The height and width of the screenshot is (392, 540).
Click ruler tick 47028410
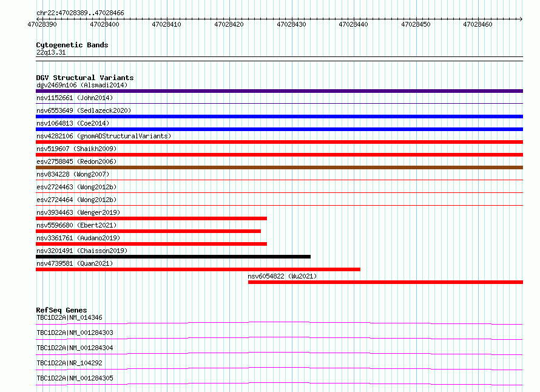point(167,24)
